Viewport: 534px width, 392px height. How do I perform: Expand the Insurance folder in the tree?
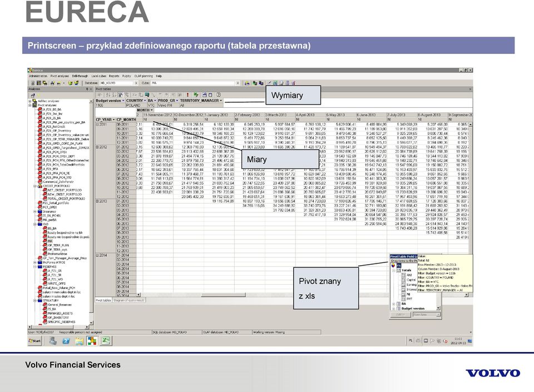[x=34, y=212]
